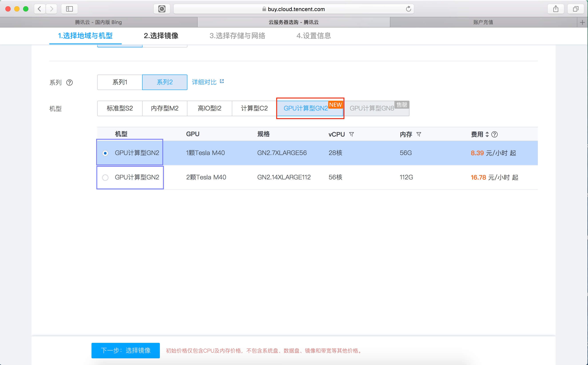Click help icon next to 系列 label
Viewport: 588px width, 365px height.
tap(69, 82)
